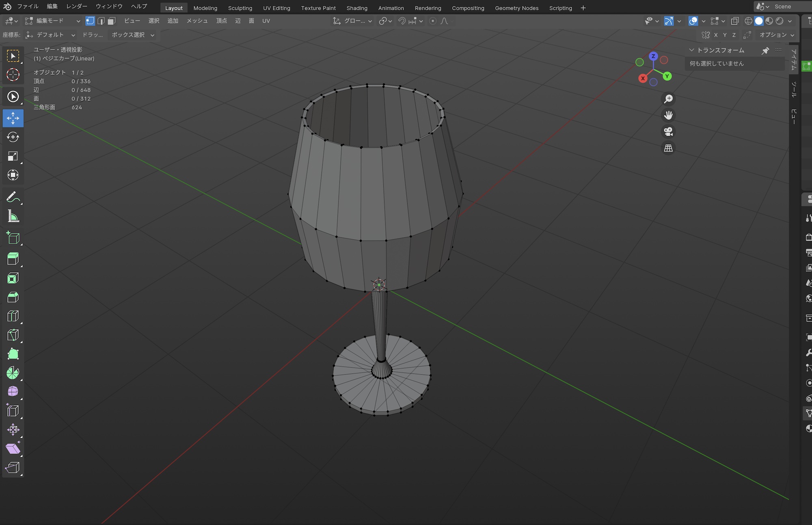Pick the Knife tool

[x=13, y=335]
